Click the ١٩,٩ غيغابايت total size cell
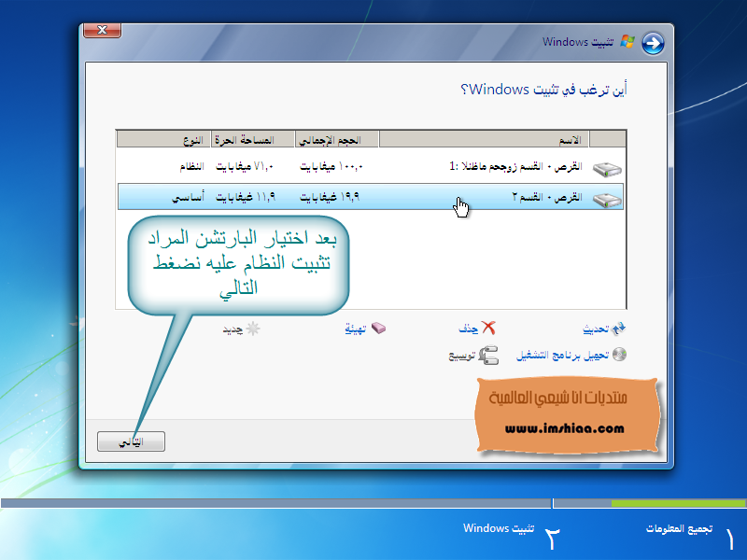The width and height of the screenshot is (747, 560). (330, 197)
